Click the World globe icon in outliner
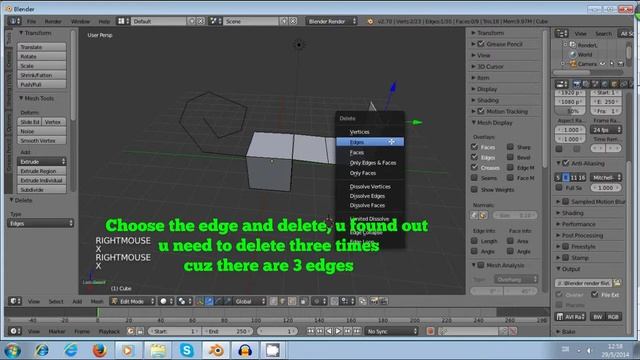The image size is (640, 360). pos(573,54)
